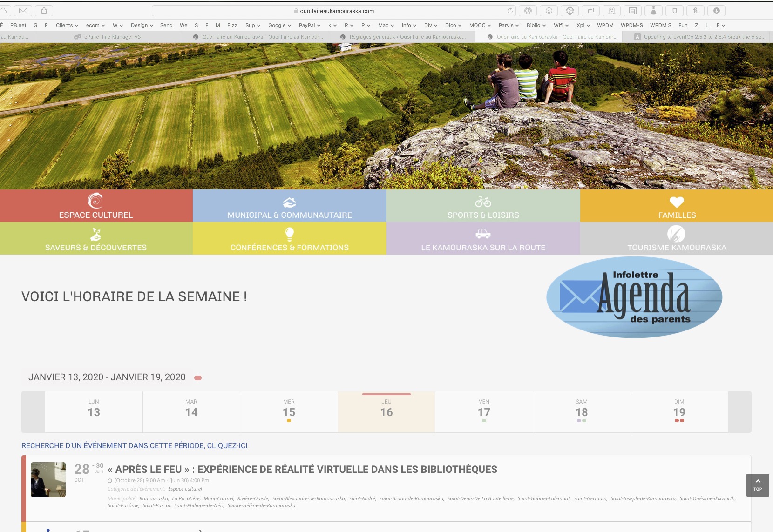This screenshot has height=532, width=773.
Task: Switch to the Réglages généraux tab
Action: 407,37
